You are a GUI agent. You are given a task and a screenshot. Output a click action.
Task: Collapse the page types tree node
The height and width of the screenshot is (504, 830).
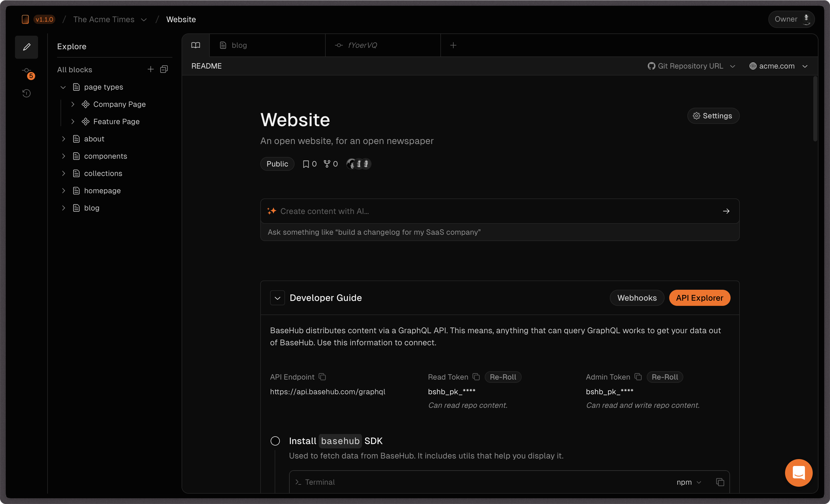tap(63, 87)
